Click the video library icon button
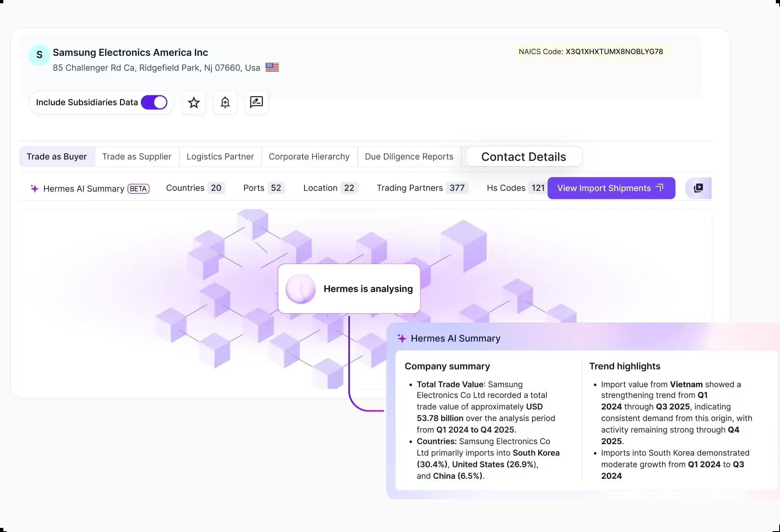780x532 pixels. pos(698,188)
